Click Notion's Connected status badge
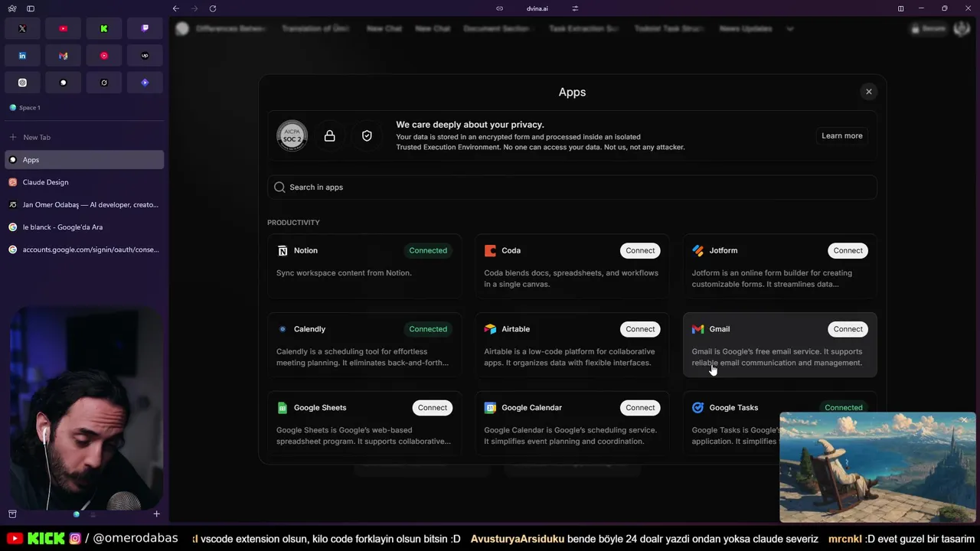 [x=428, y=250]
